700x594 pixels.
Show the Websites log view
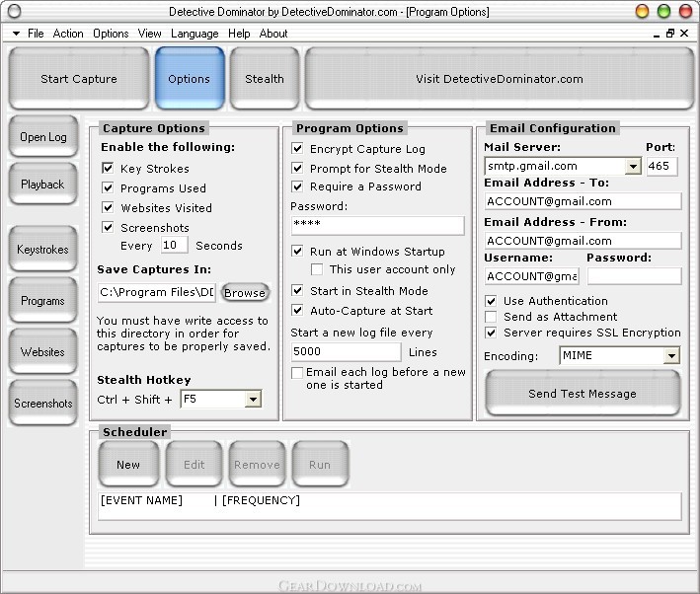42,351
